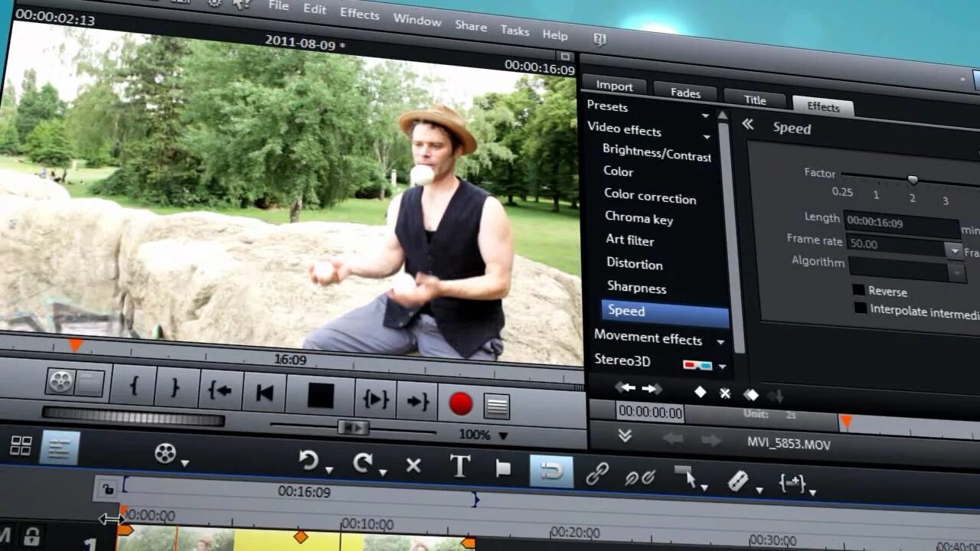980x551 pixels.
Task: Open the Title editor T icon
Action: pos(459,466)
